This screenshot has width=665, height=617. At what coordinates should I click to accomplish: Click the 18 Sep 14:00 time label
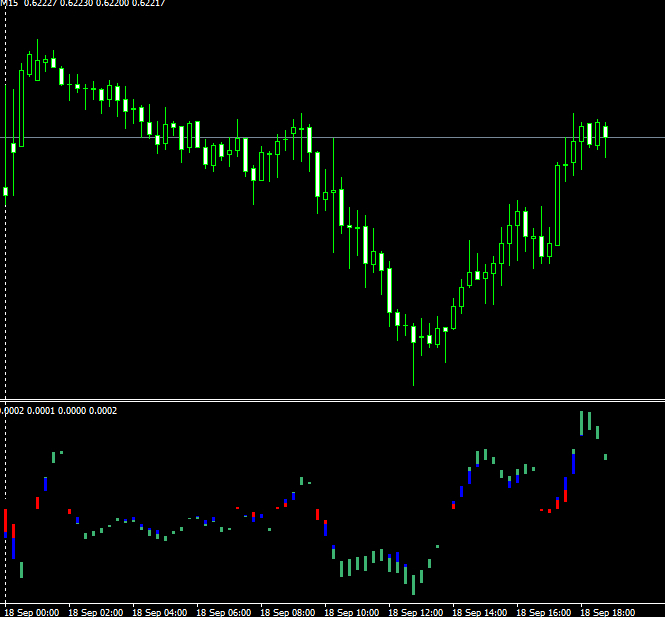[x=480, y=611]
